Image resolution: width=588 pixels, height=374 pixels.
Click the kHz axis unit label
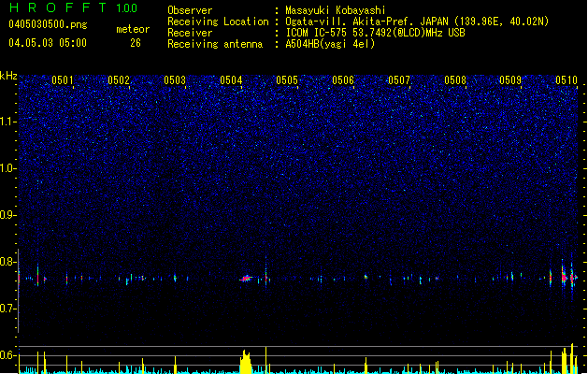8,76
